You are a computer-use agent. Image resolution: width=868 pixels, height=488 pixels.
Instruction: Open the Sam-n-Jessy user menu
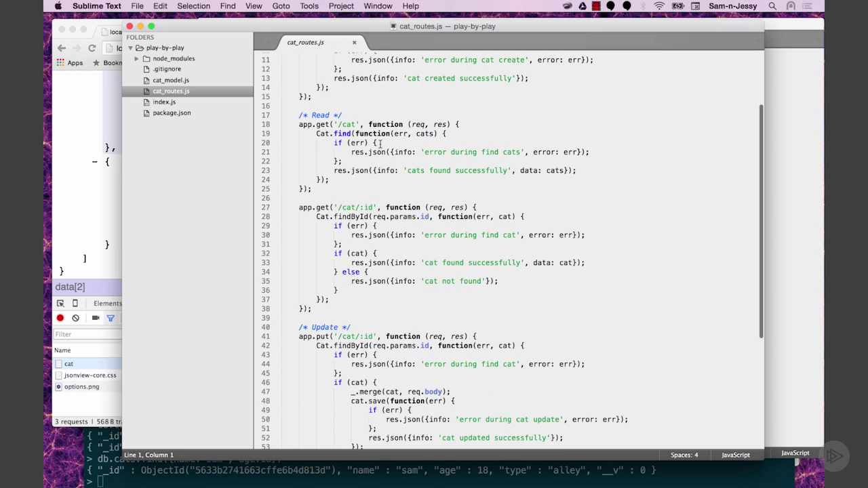tap(734, 6)
